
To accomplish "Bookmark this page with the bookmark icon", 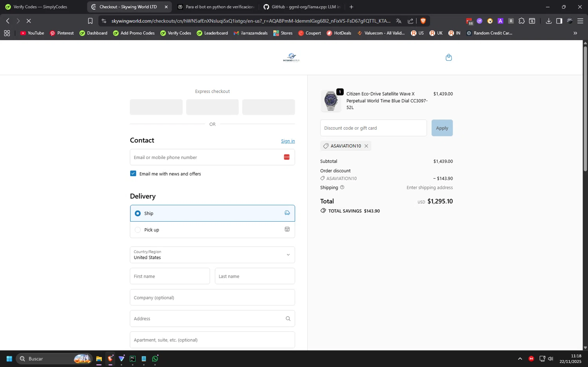I will [x=90, y=21].
